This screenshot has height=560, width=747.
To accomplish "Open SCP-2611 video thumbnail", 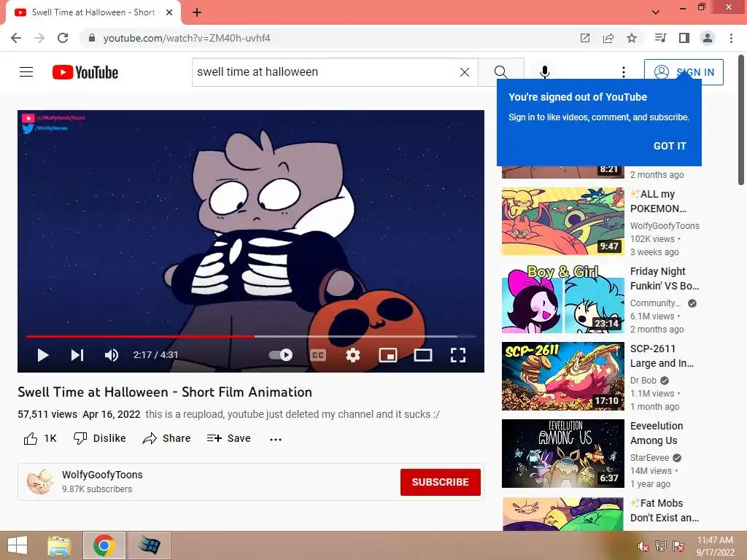I will click(x=562, y=376).
